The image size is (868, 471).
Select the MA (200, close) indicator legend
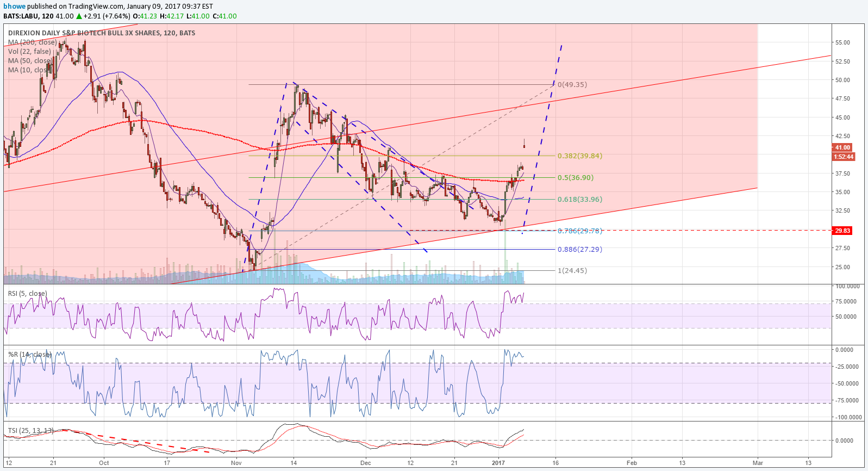(x=32, y=42)
